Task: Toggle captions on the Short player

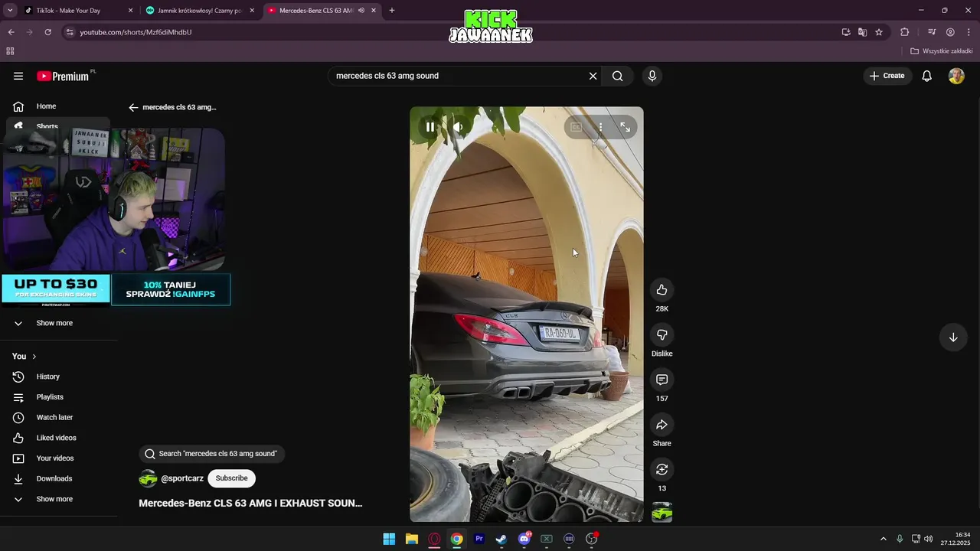Action: pyautogui.click(x=576, y=127)
